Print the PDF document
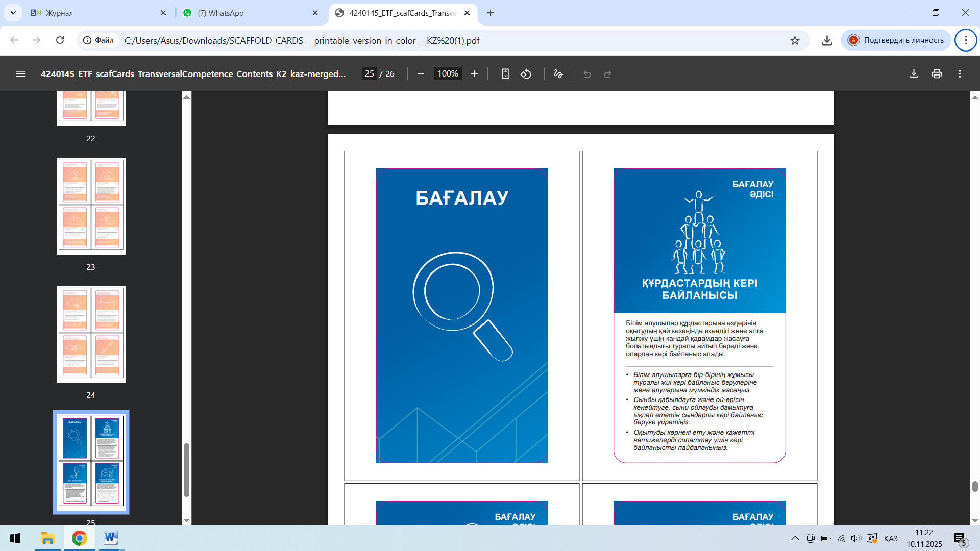The image size is (980, 551). (x=937, y=74)
